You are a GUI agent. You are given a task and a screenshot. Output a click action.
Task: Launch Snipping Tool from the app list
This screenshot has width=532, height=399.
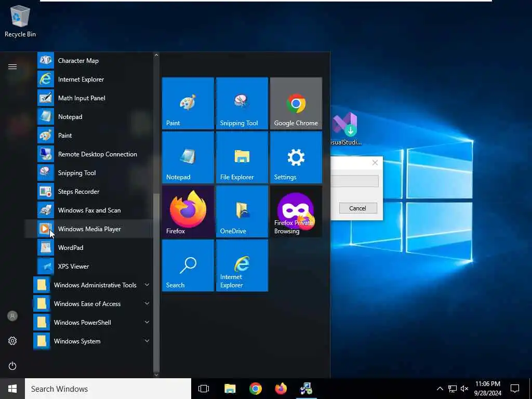click(88, 172)
